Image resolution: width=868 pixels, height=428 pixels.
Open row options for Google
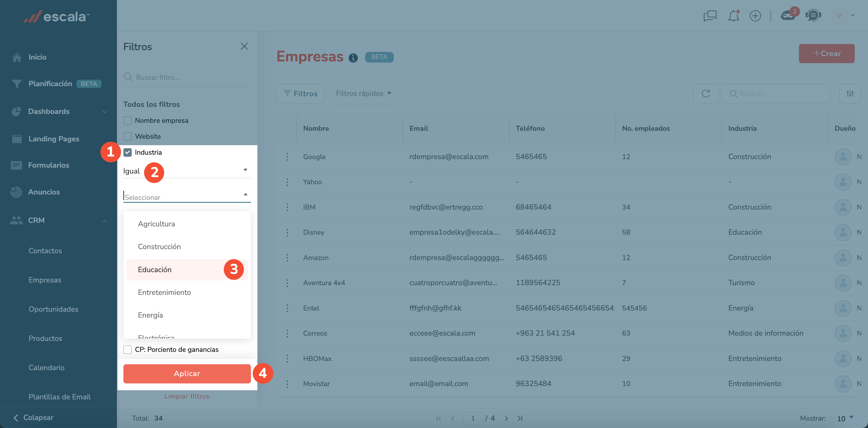287,156
